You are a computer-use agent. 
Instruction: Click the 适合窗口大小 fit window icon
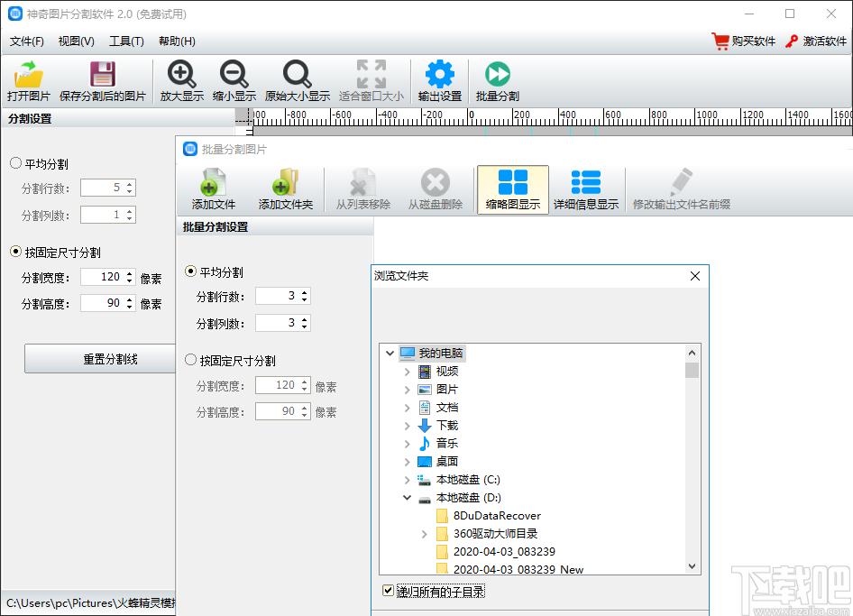coord(371,74)
